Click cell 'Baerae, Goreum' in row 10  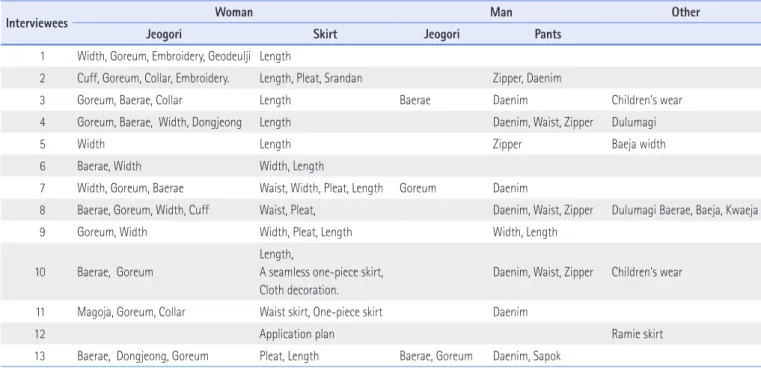coord(115,272)
